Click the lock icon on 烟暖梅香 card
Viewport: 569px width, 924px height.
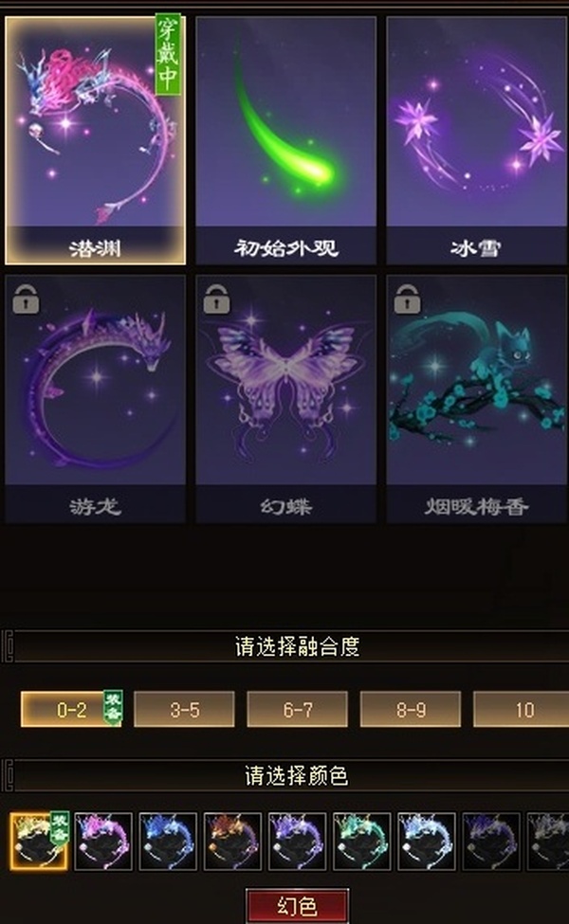pos(408,299)
